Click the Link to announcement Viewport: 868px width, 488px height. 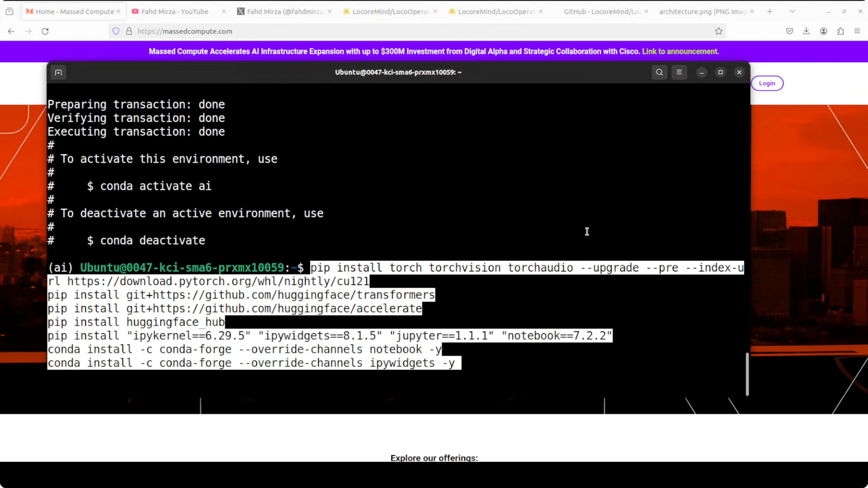[680, 51]
